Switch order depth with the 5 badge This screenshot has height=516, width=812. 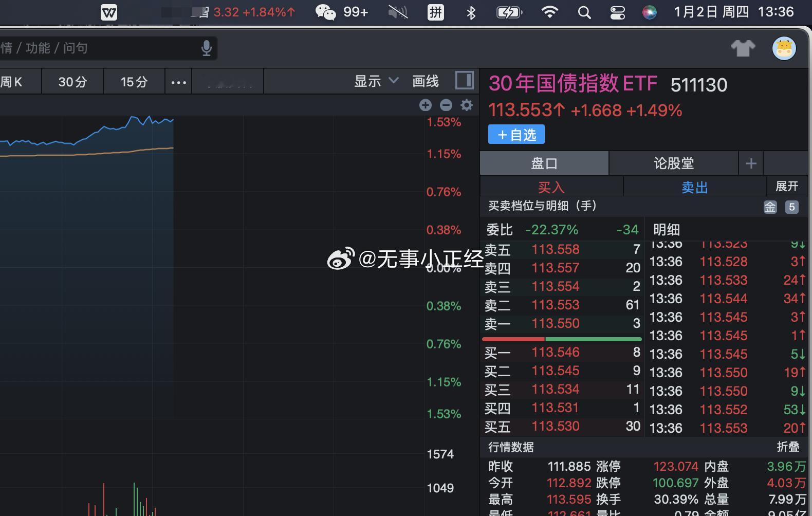(792, 207)
